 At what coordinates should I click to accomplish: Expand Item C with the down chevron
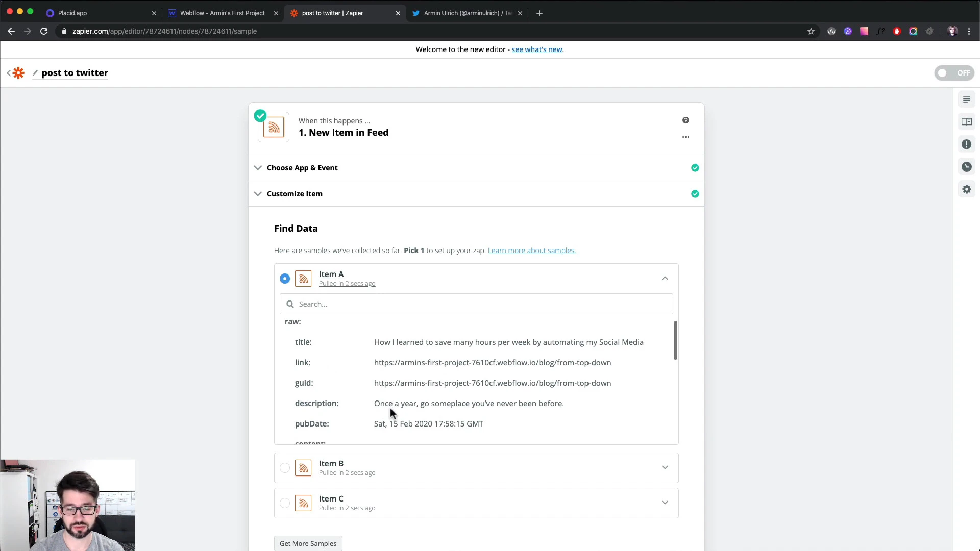click(x=665, y=503)
